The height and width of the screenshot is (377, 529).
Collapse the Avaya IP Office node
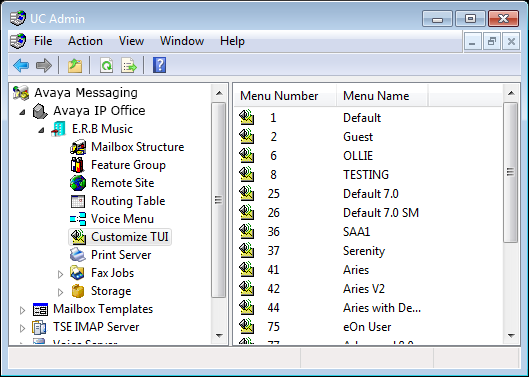[x=22, y=112]
